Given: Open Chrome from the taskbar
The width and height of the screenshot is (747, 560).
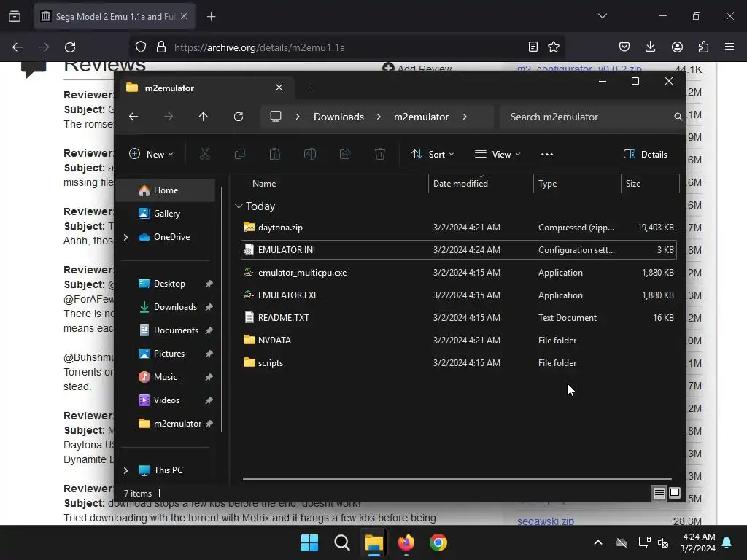Looking at the screenshot, I should 438,542.
